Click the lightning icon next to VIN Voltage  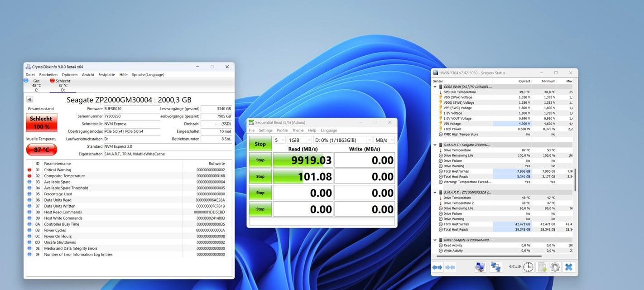tap(440, 124)
